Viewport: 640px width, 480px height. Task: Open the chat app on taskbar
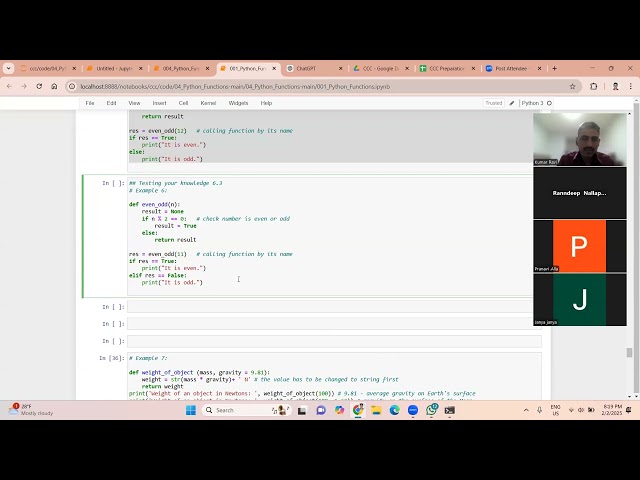(321, 410)
